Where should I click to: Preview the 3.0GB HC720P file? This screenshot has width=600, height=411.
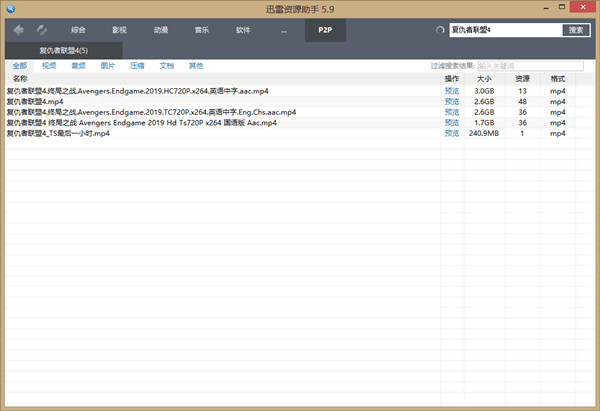click(452, 91)
